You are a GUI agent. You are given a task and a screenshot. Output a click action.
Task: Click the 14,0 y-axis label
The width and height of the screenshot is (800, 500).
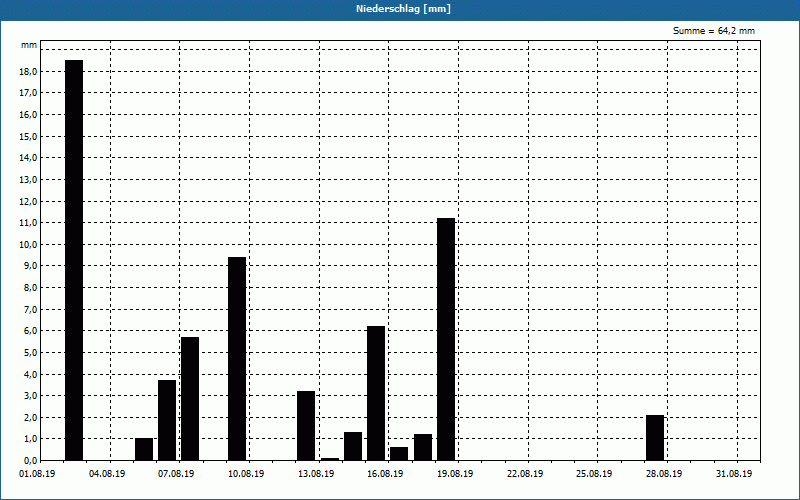point(27,158)
